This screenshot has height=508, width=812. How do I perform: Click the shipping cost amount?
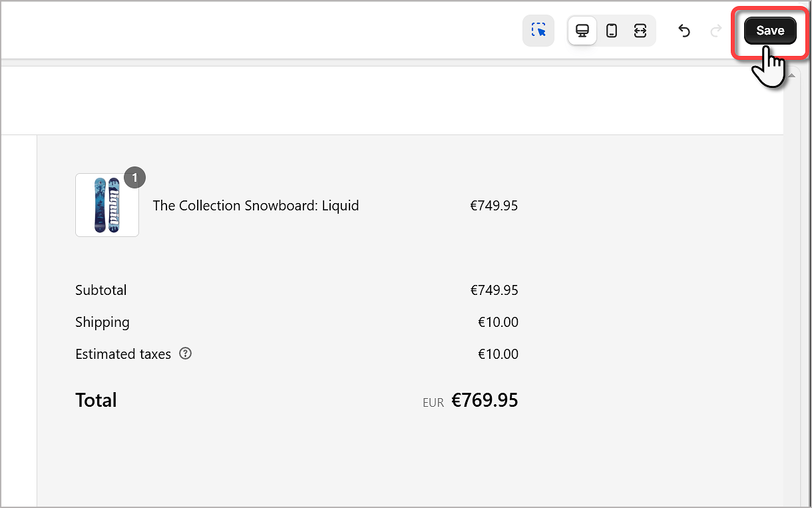(498, 322)
